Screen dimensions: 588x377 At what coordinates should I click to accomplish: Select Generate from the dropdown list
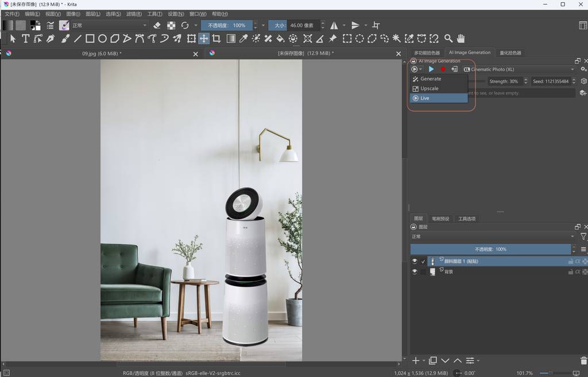[431, 79]
